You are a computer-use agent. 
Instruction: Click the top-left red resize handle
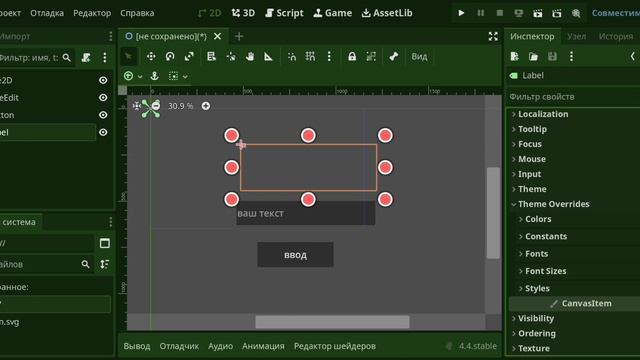[x=231, y=136]
